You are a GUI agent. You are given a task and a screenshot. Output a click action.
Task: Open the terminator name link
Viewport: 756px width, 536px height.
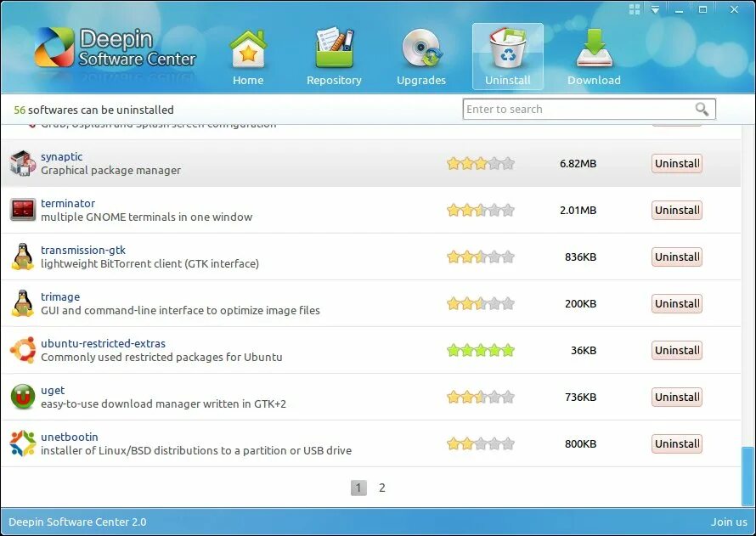68,203
